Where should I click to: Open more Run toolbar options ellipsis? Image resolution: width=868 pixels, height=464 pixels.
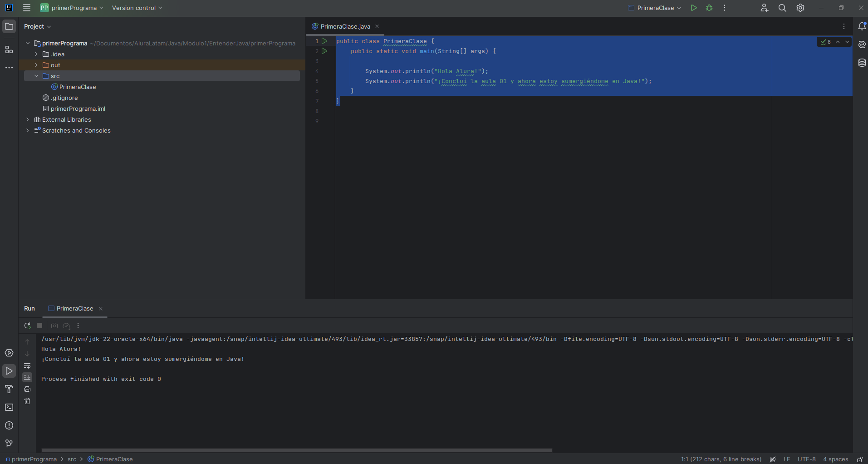(78, 326)
